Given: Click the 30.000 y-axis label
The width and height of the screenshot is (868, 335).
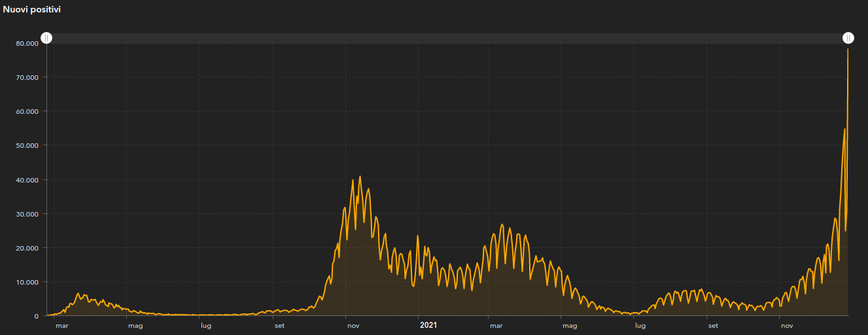Looking at the screenshot, I should (x=27, y=214).
